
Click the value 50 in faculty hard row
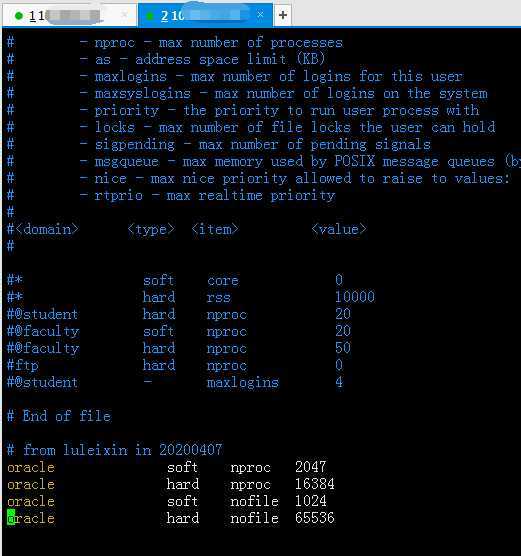(x=343, y=348)
